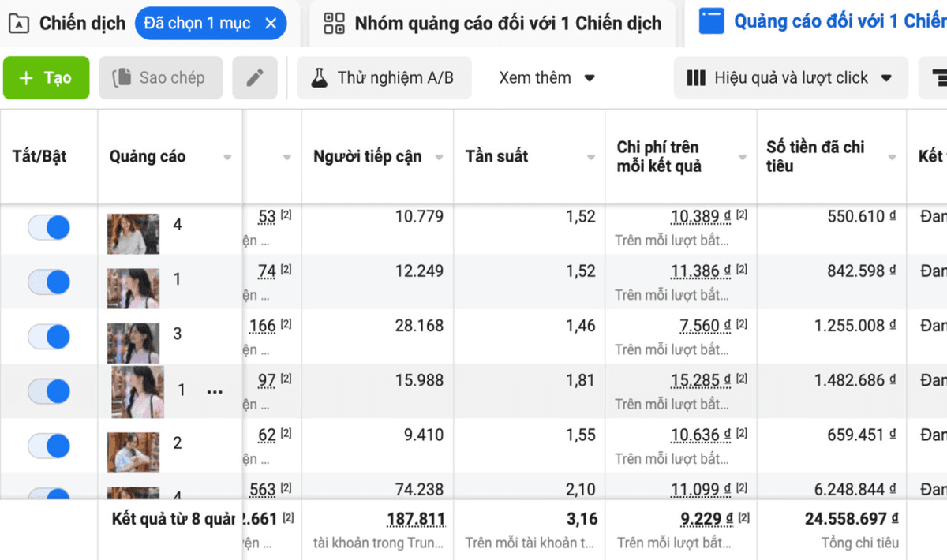Image resolution: width=947 pixels, height=560 pixels.
Task: Open the Tần suất column dropdown arrow
Action: [591, 158]
